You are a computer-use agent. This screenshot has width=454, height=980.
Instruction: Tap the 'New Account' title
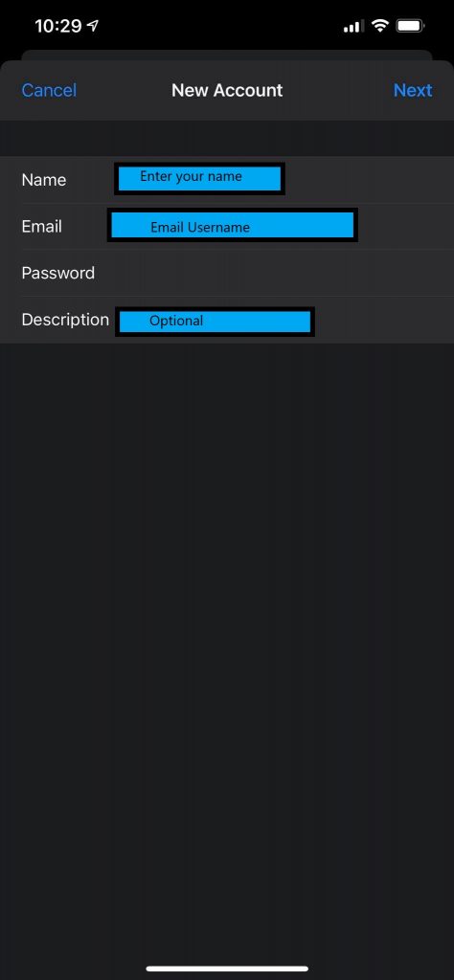pyautogui.click(x=227, y=90)
